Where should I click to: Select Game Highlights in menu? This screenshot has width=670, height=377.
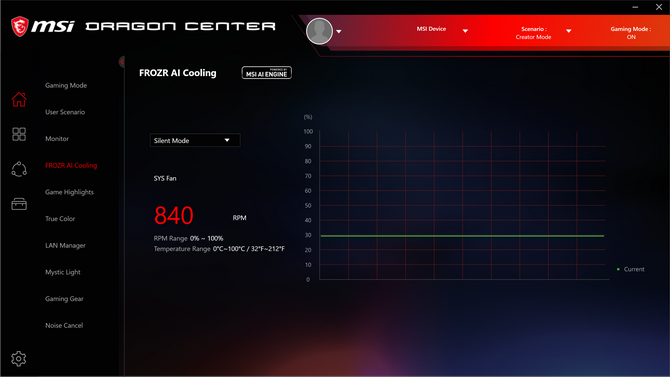point(69,192)
